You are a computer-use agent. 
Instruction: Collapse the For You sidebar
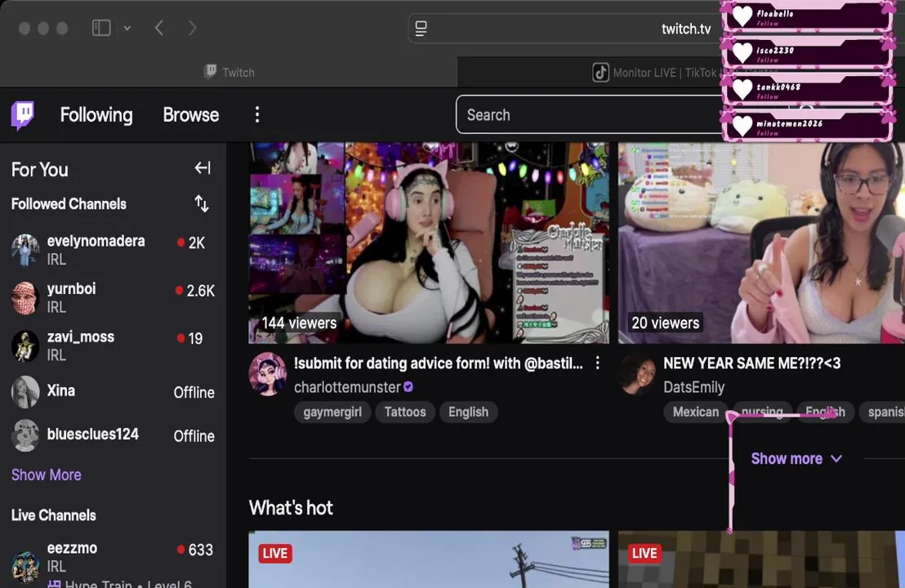pos(203,168)
